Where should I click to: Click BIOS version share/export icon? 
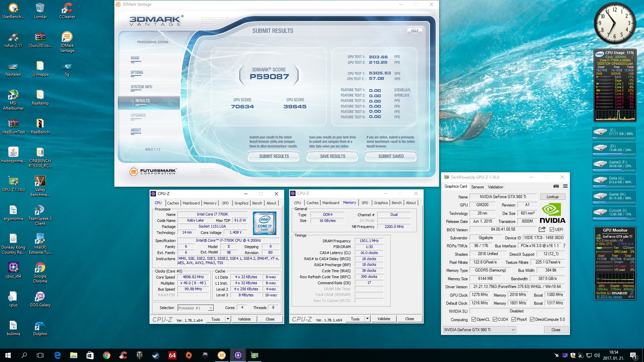[x=542, y=229]
